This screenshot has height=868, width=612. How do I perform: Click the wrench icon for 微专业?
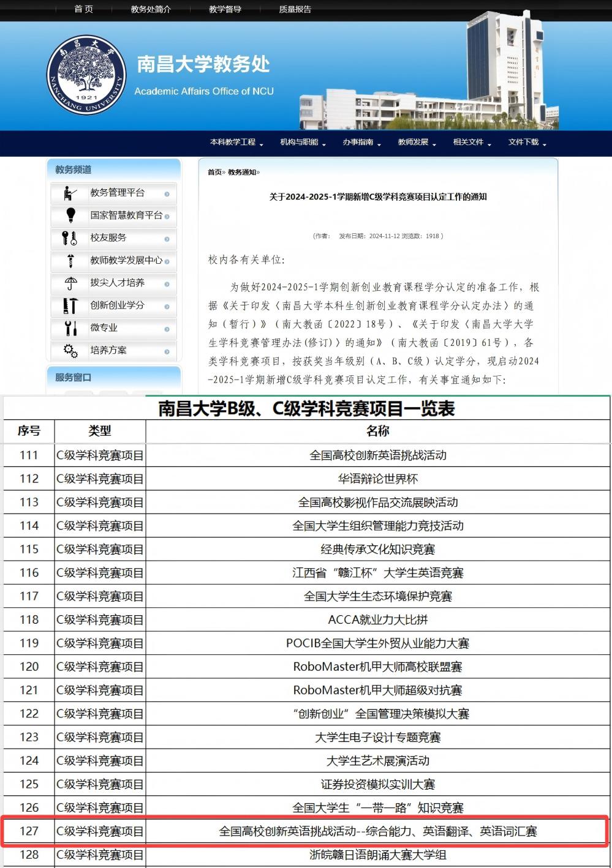[70, 328]
